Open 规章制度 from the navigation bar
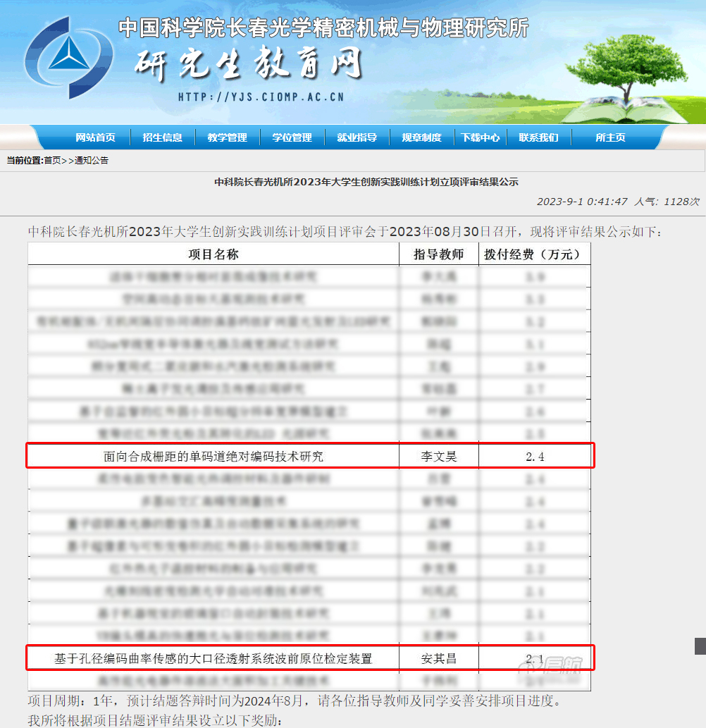Screen dimensions: 706x728 421,137
